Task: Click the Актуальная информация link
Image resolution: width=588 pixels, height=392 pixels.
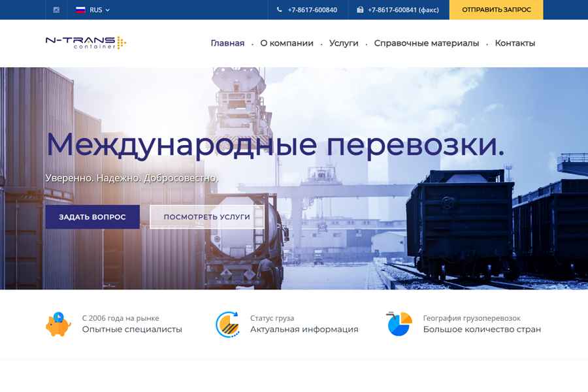Action: (304, 329)
